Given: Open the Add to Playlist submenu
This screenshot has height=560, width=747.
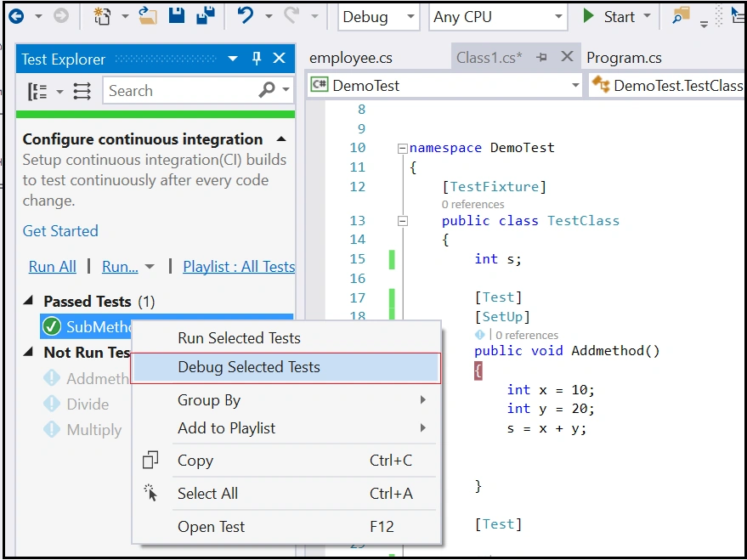Looking at the screenshot, I should 286,428.
